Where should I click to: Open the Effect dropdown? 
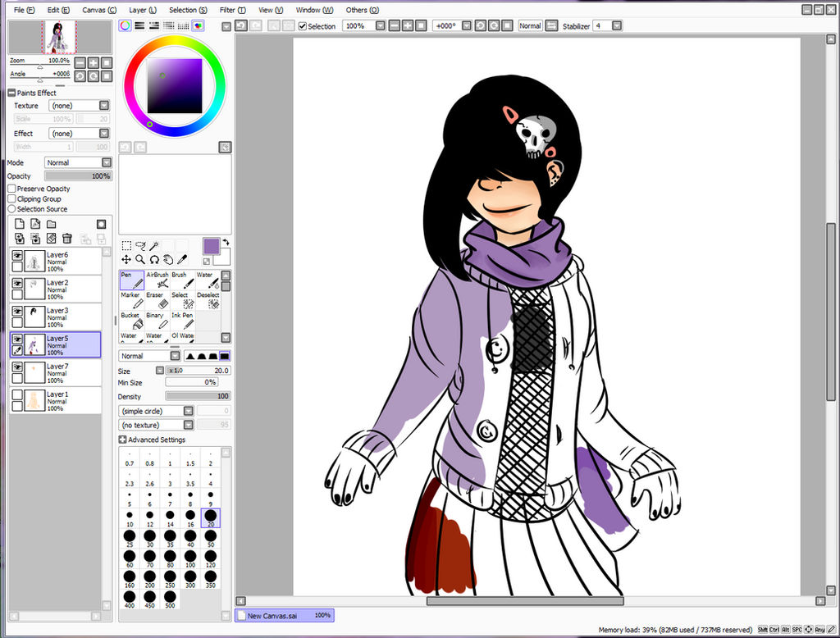pos(79,134)
